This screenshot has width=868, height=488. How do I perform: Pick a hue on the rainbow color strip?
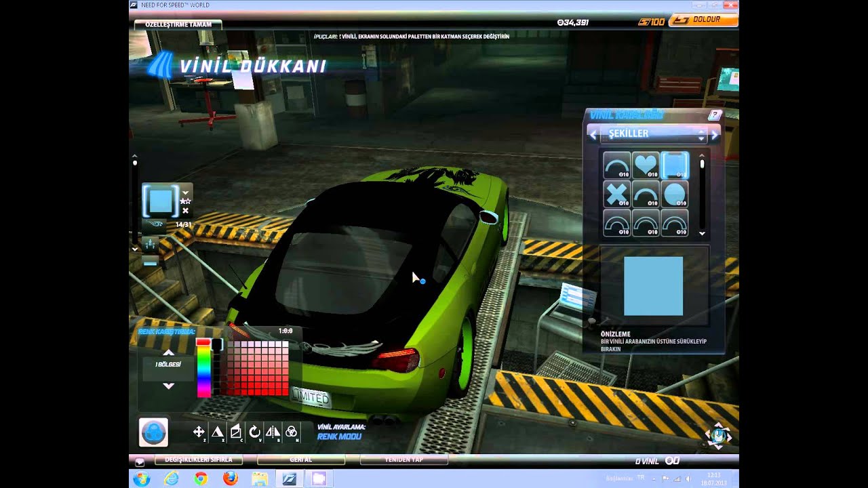click(203, 371)
